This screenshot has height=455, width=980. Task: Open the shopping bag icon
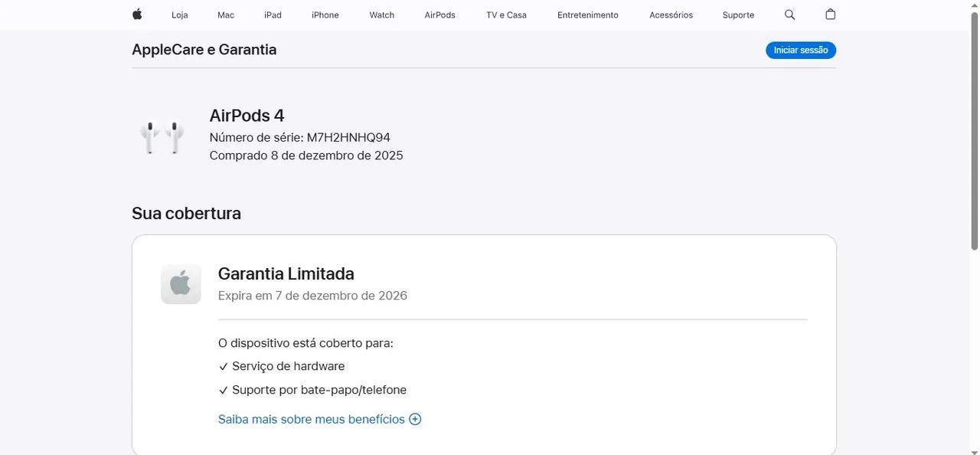click(830, 14)
